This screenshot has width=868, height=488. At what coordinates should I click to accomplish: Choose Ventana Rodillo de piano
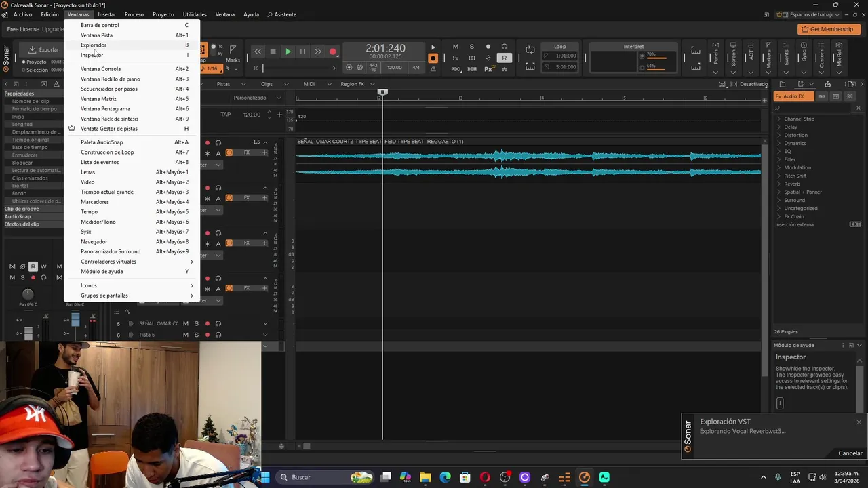pyautogui.click(x=132, y=79)
